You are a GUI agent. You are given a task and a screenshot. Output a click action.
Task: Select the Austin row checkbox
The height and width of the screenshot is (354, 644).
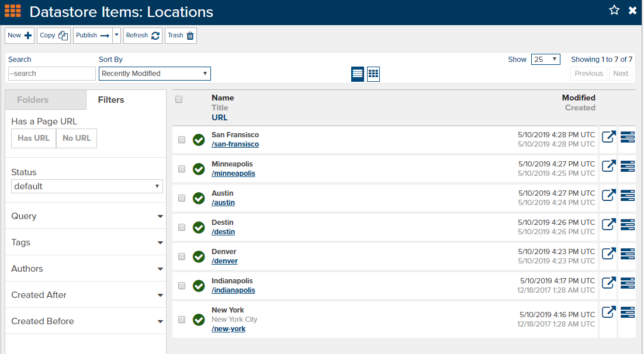pyautogui.click(x=182, y=198)
